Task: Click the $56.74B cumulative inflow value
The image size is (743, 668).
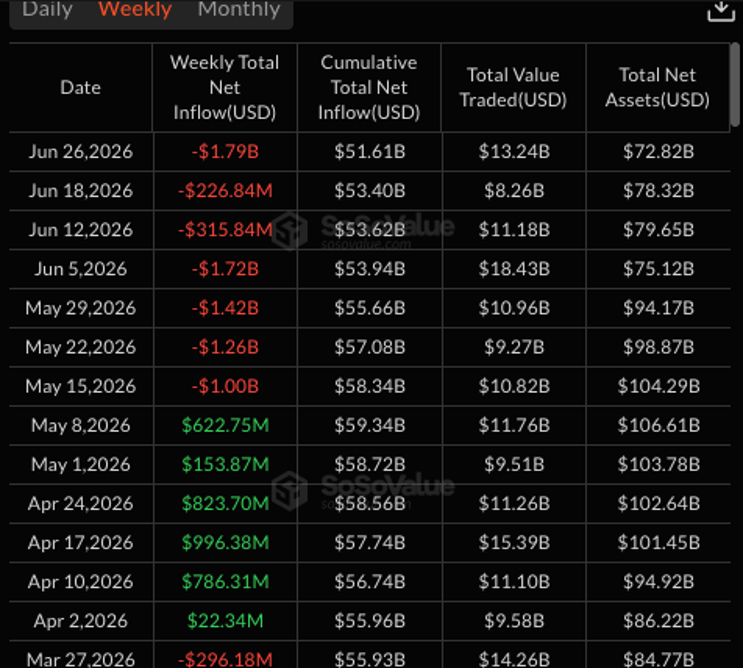Action: [x=370, y=582]
